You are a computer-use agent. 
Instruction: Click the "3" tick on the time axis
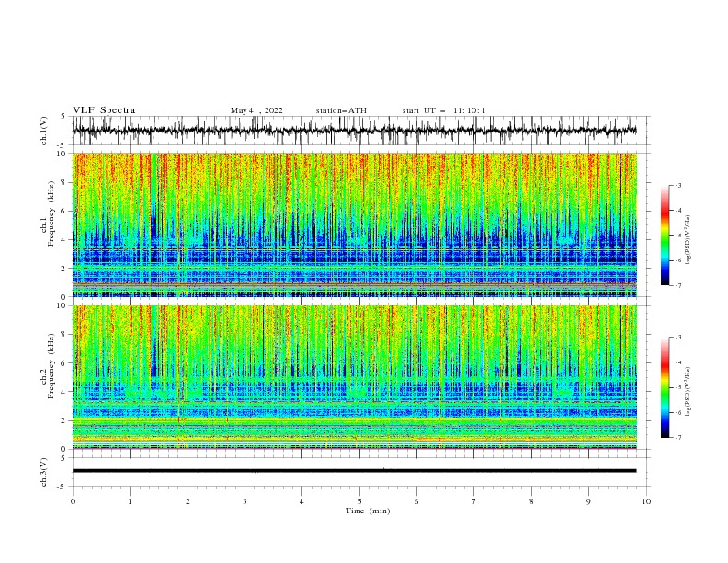pyautogui.click(x=245, y=501)
